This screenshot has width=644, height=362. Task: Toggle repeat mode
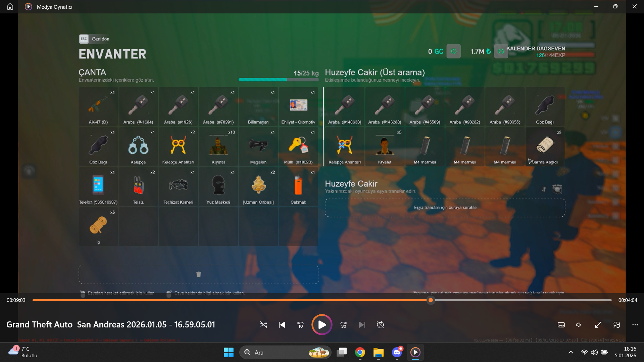380,325
